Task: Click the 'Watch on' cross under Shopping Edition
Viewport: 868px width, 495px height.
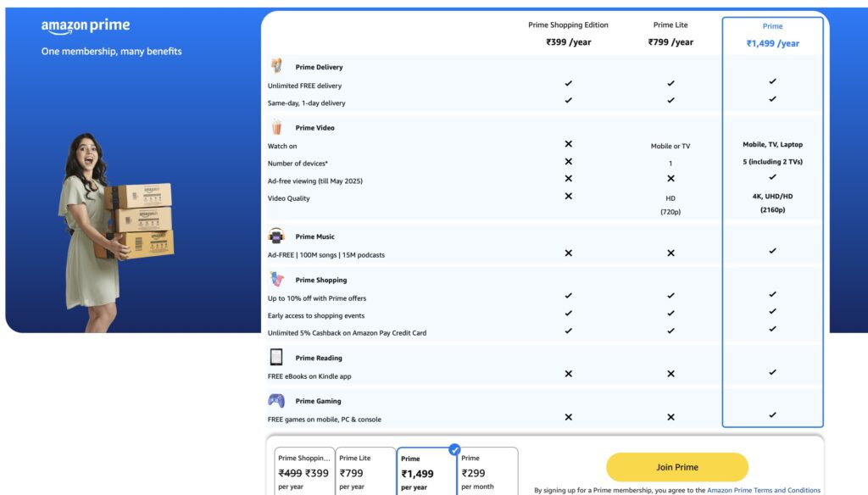Action: click(x=569, y=144)
